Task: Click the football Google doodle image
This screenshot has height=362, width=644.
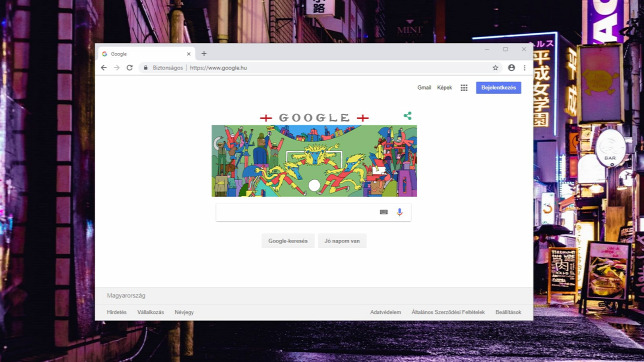Action: [314, 161]
